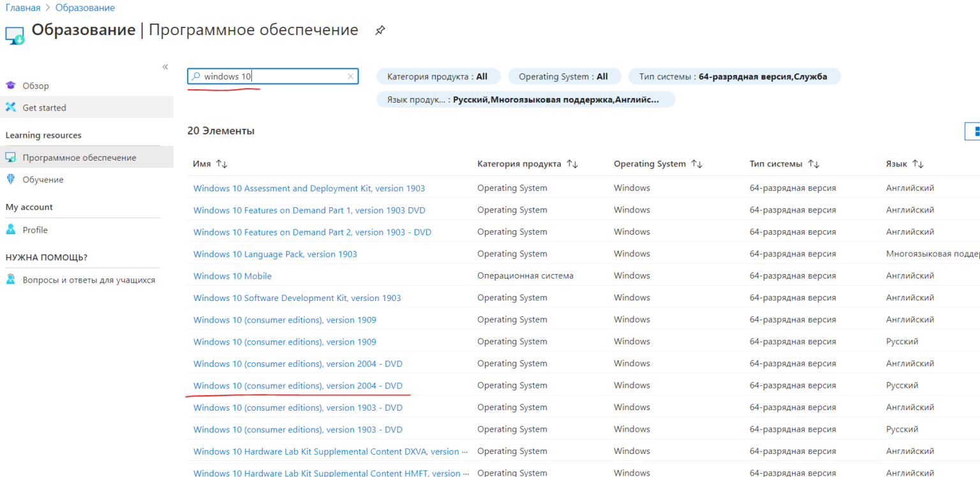The height and width of the screenshot is (477, 980).
Task: Click the НУЖНА ПОМОЩЬ? section heading
Action: point(46,257)
